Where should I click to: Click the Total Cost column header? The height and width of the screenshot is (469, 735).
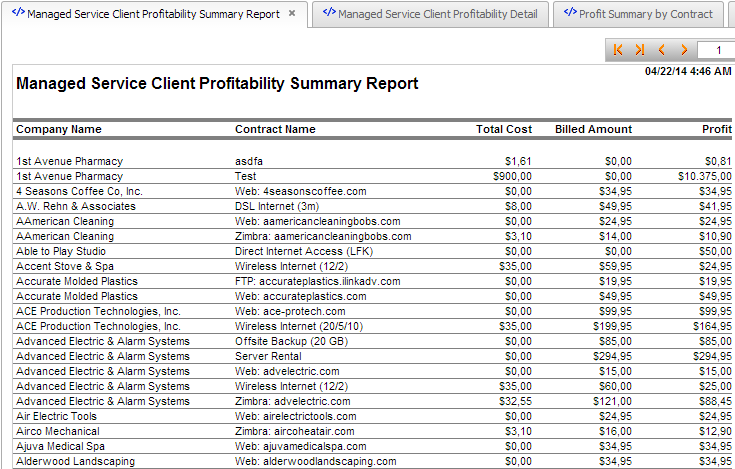(x=504, y=129)
